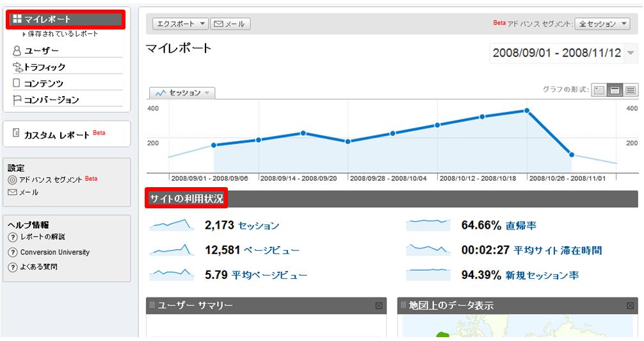
Task: Click the target icon beside アドバンス セグメント
Action: point(12,179)
